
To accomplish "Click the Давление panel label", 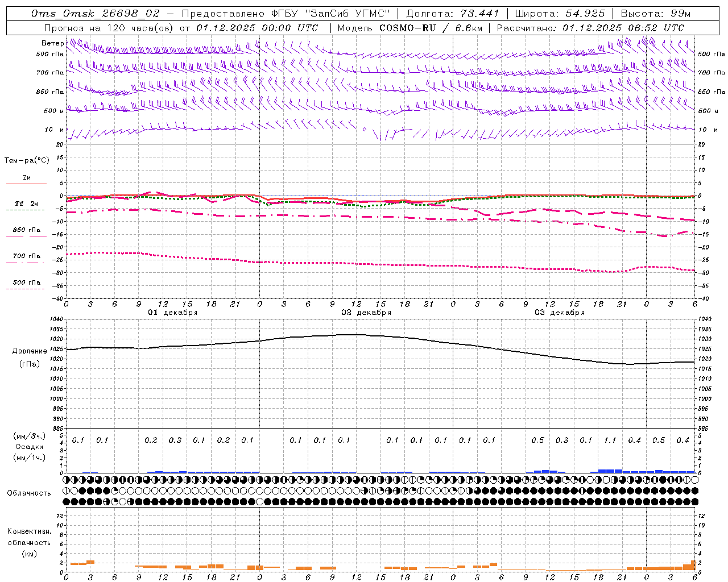I will pos(30,351).
